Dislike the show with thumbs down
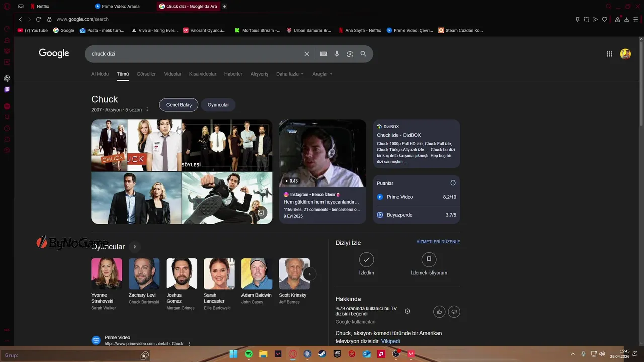 454,312
